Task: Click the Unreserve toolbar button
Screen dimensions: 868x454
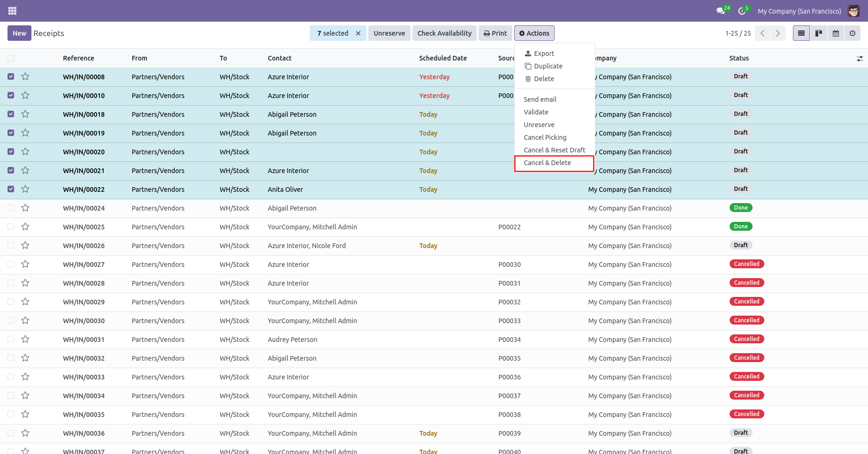Action: point(389,33)
